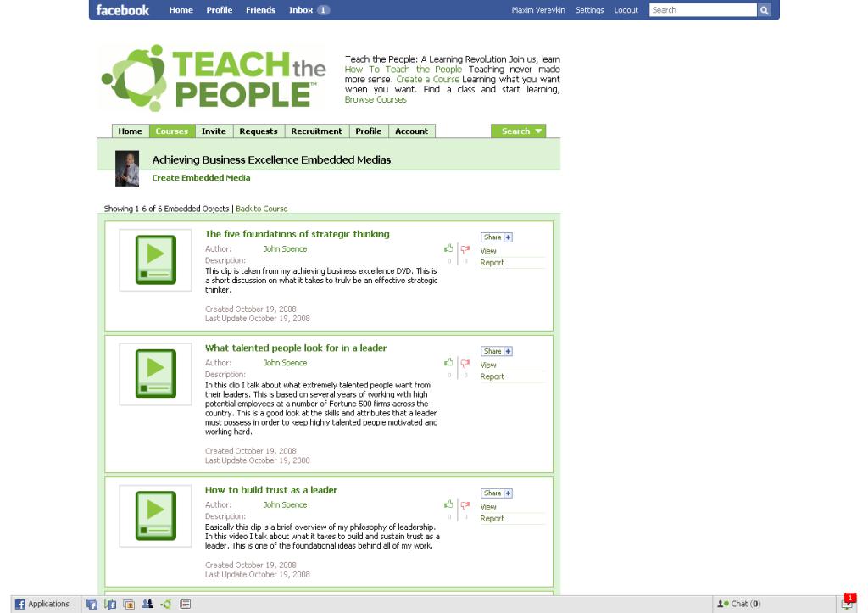
Task: Click in the Facebook search field
Action: [703, 10]
